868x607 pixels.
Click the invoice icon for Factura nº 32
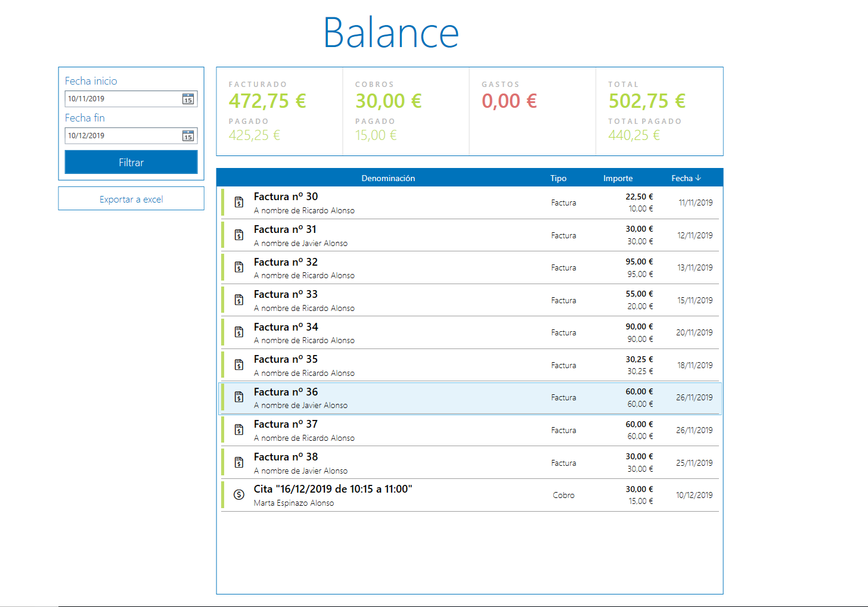pos(239,267)
